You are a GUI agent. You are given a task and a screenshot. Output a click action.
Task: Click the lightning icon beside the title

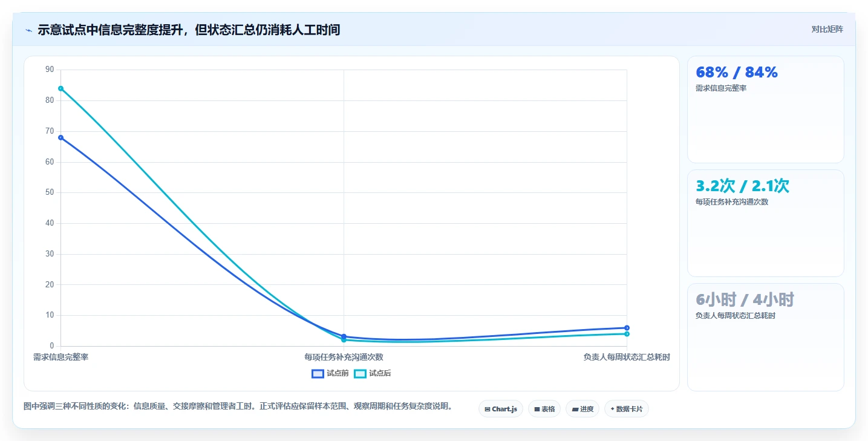(29, 30)
